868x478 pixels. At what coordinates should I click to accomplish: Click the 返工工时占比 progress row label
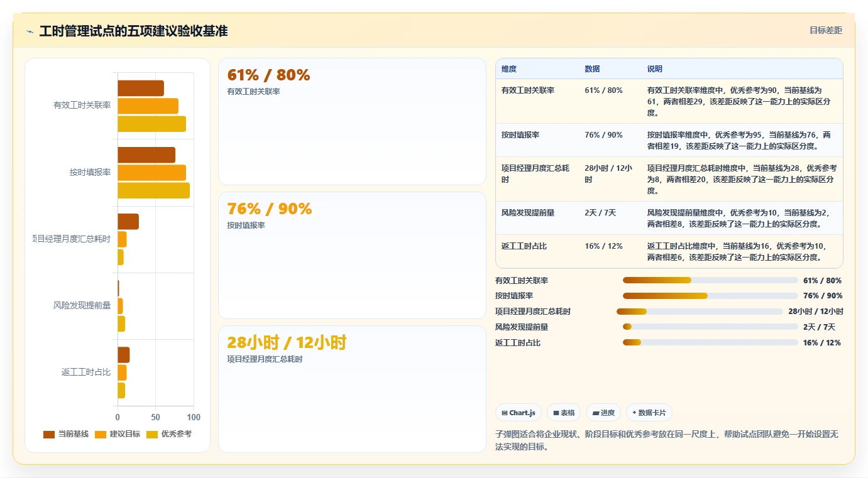(518, 342)
